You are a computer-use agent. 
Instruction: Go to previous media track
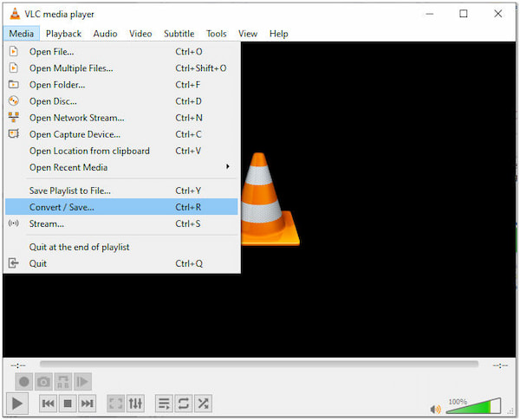pyautogui.click(x=48, y=404)
